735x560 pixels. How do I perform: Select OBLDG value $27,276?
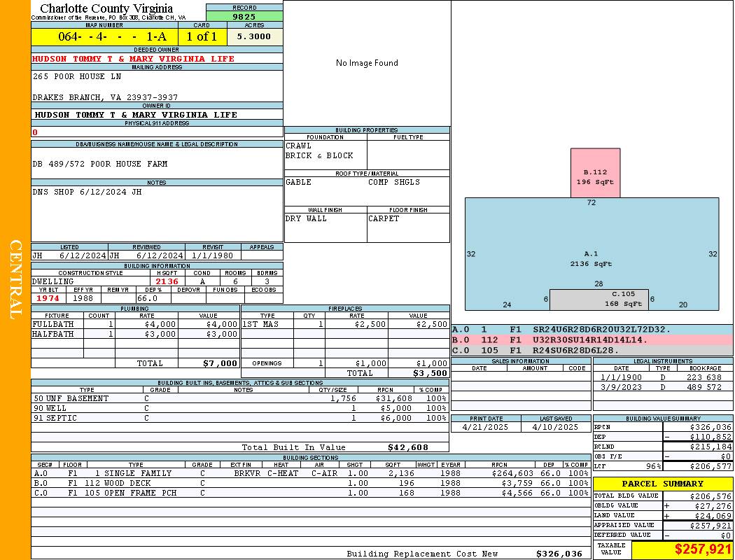tap(713, 505)
